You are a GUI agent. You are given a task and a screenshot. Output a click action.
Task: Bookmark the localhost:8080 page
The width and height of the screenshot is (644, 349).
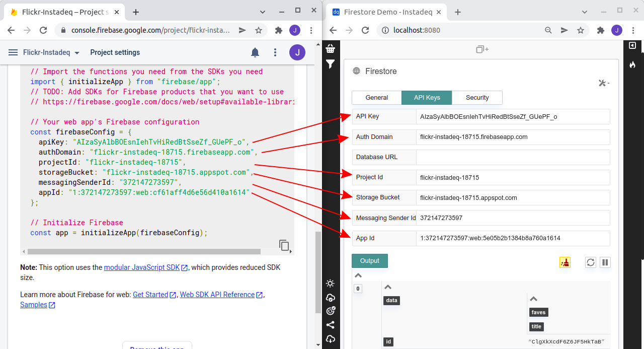point(581,30)
